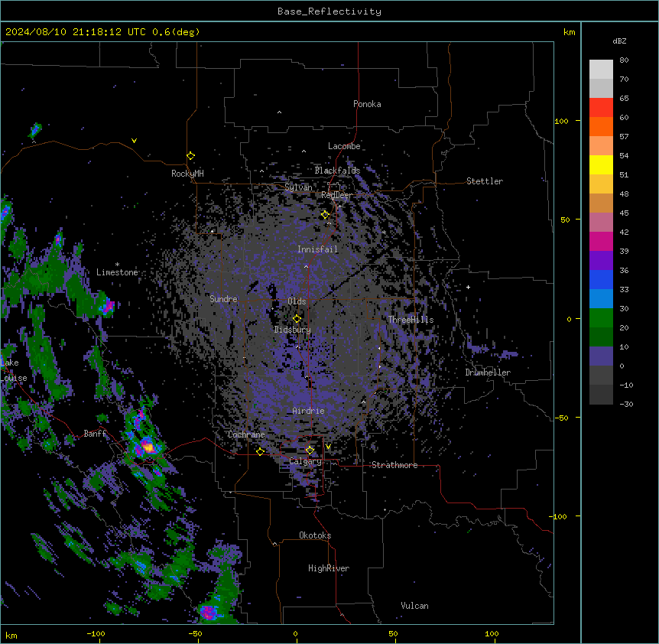Click the dBZ legend heading
The height and width of the screenshot is (644, 659).
pos(619,41)
